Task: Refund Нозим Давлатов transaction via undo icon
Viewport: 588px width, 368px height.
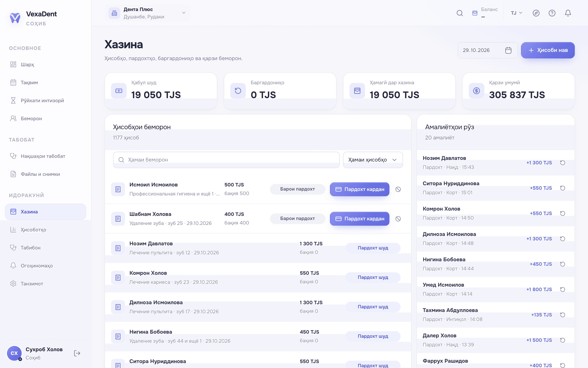Action: pyautogui.click(x=562, y=163)
